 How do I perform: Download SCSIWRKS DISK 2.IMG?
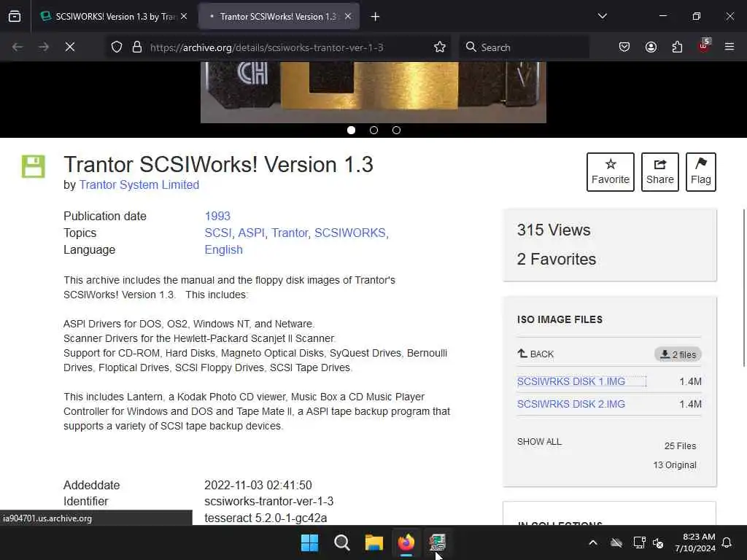point(570,404)
